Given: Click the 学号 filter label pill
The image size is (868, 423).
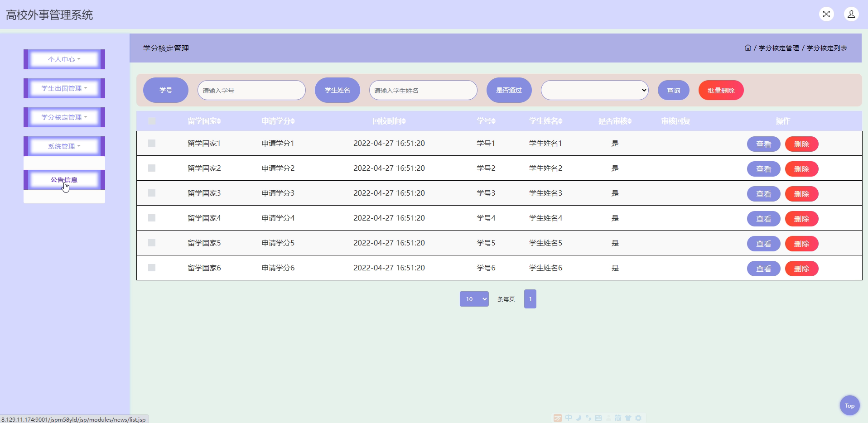Looking at the screenshot, I should click(166, 90).
